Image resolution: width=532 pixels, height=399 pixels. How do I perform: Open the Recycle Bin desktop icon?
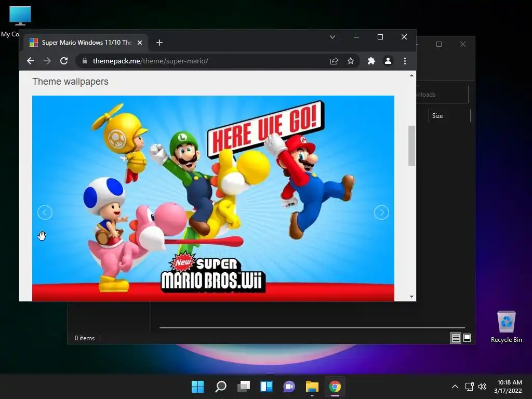pyautogui.click(x=506, y=327)
